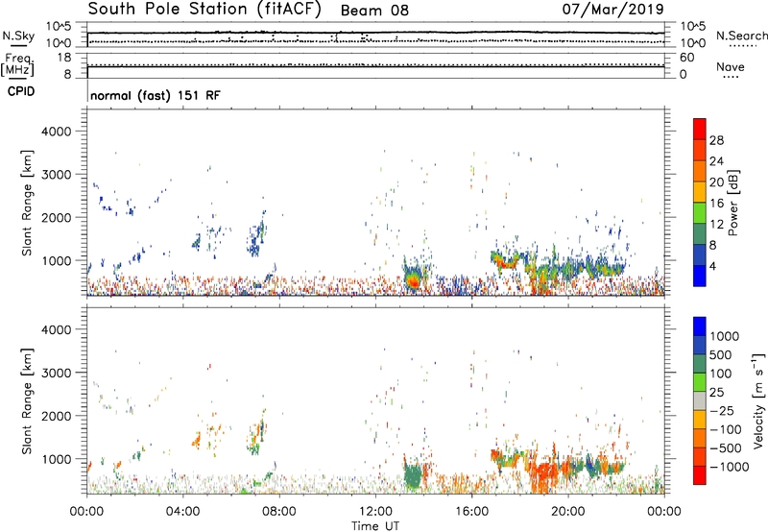Click the 'Time UT' axis title
768x532 pixels.
coord(375,526)
